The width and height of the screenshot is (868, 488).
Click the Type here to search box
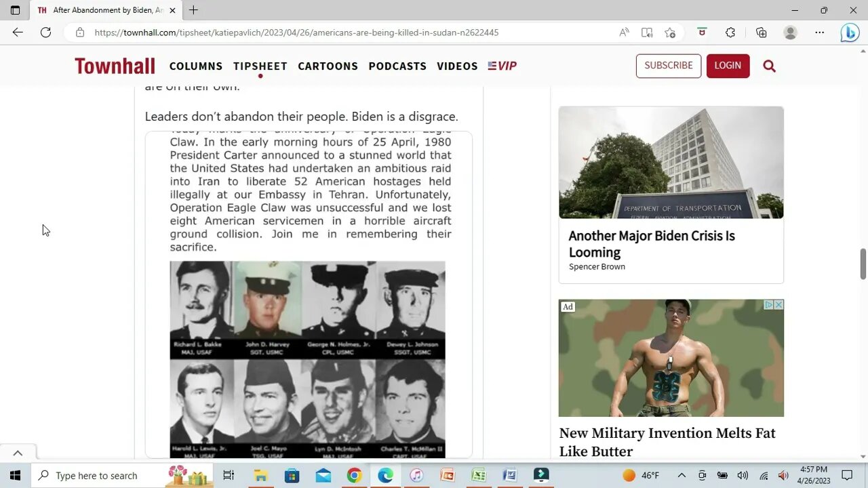click(123, 475)
